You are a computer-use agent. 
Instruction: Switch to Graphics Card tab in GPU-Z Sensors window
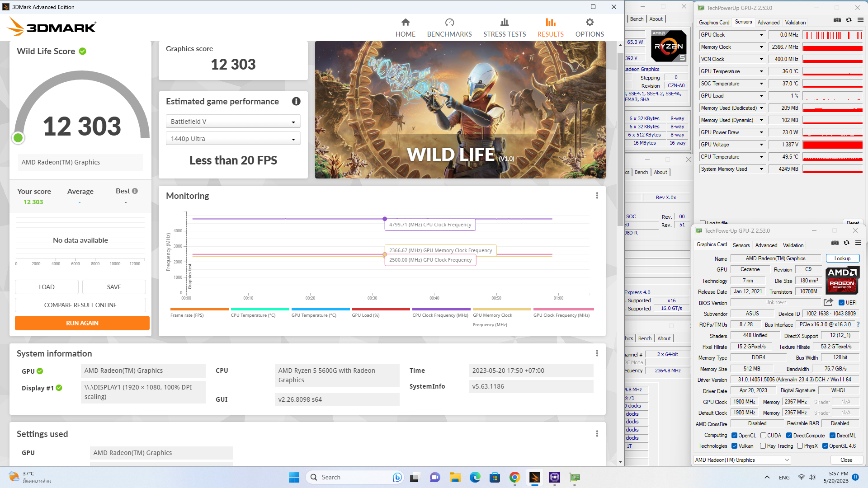pos(714,22)
